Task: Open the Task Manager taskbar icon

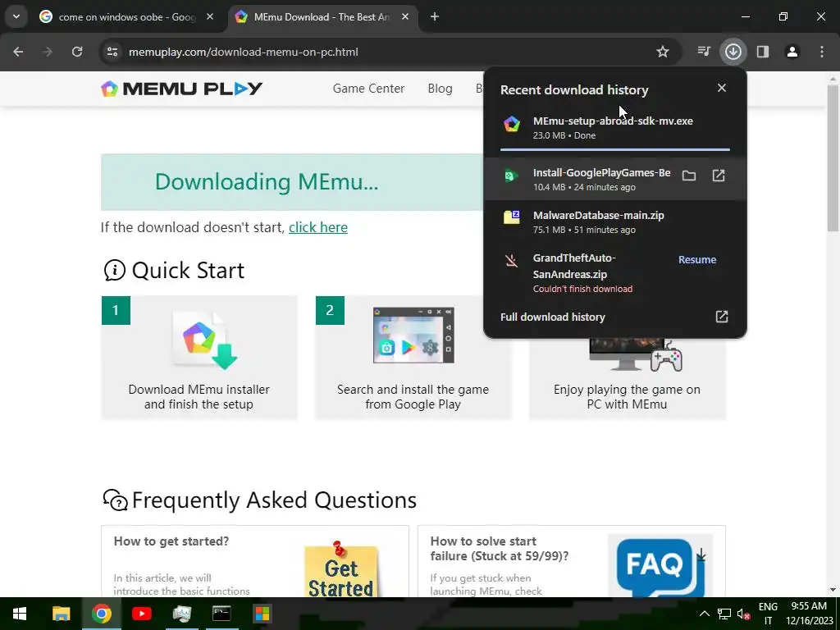Action: point(181,614)
